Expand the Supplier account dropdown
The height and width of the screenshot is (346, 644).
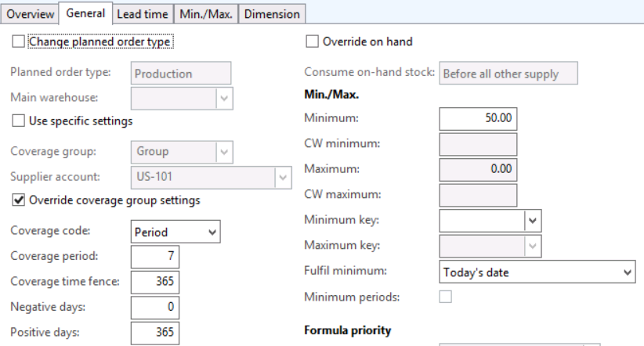pyautogui.click(x=283, y=178)
